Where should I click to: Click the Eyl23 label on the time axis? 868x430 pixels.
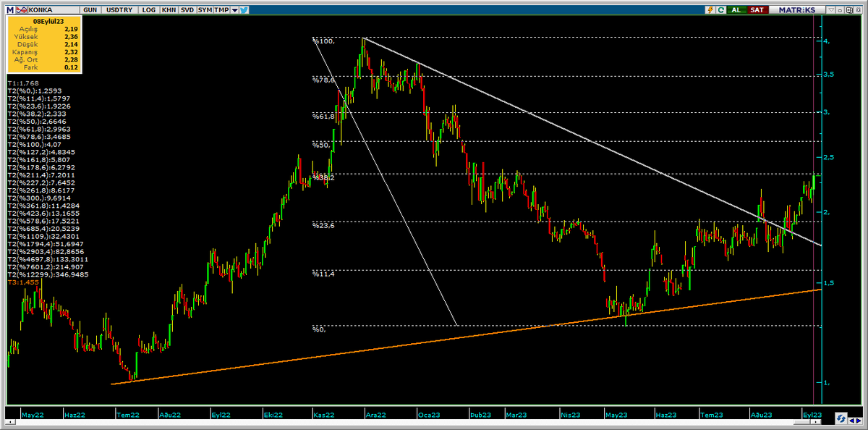click(x=812, y=415)
